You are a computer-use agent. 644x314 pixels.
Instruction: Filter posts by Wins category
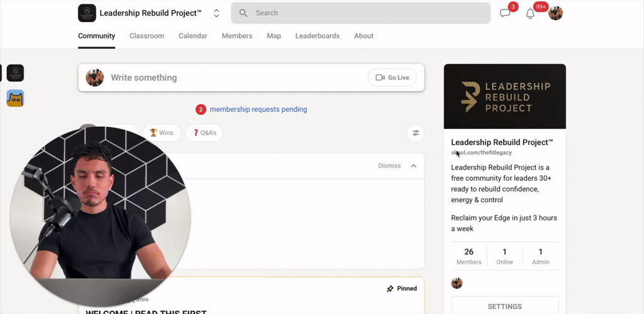(162, 133)
